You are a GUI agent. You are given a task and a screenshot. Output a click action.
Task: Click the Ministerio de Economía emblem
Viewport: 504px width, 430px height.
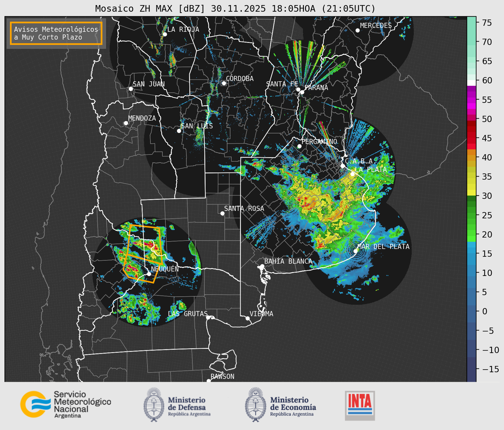click(255, 405)
